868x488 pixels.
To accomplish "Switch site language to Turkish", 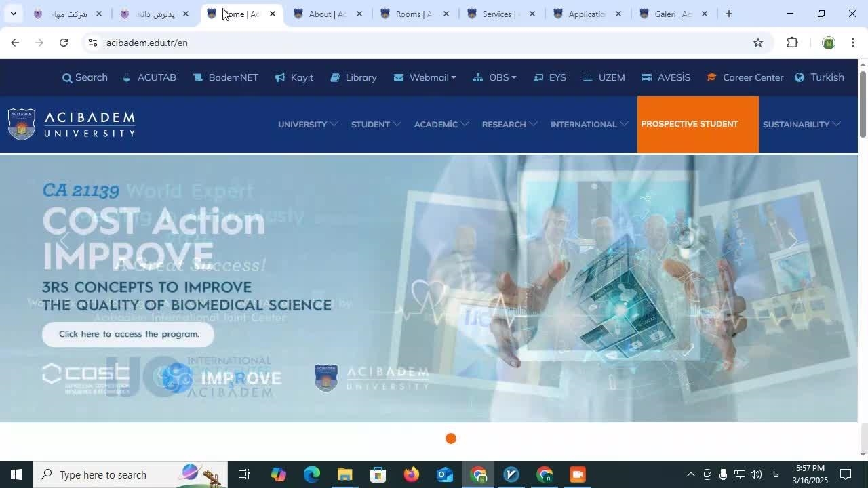I will [x=819, y=77].
